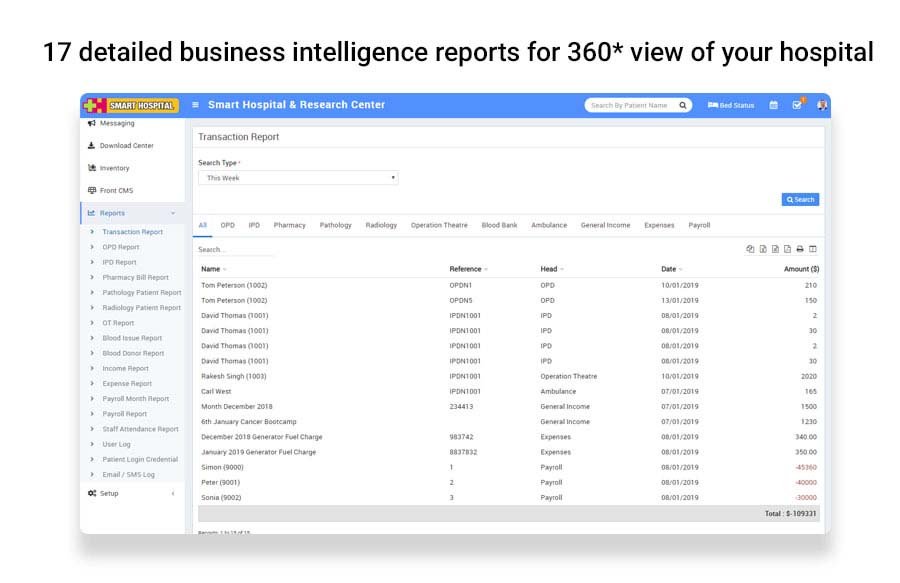Sort table by Name column

(x=213, y=269)
